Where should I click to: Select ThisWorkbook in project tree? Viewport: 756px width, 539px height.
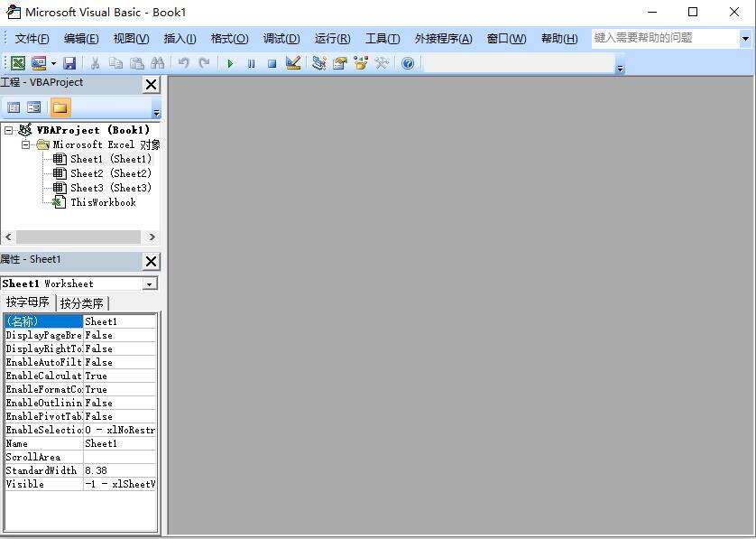point(103,202)
